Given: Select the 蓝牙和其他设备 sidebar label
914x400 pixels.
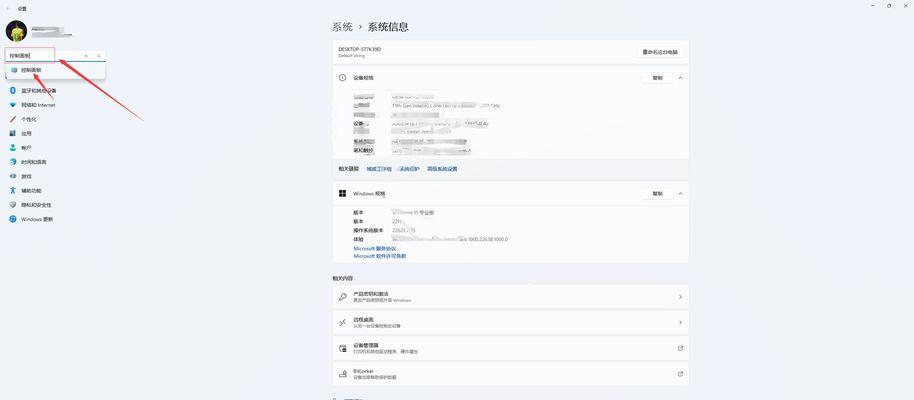Looking at the screenshot, I should point(39,90).
